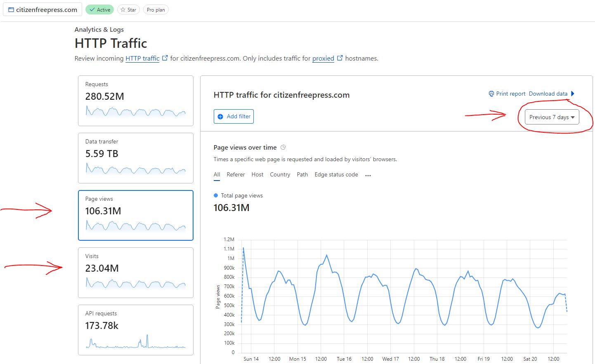Open the HTTP traffic documentation link
The image size is (595, 364).
142,59
